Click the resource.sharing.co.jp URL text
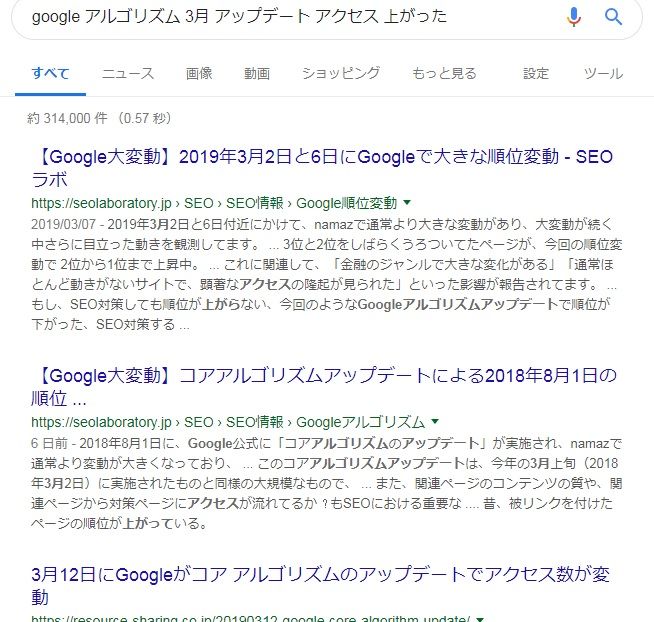 click(251, 619)
